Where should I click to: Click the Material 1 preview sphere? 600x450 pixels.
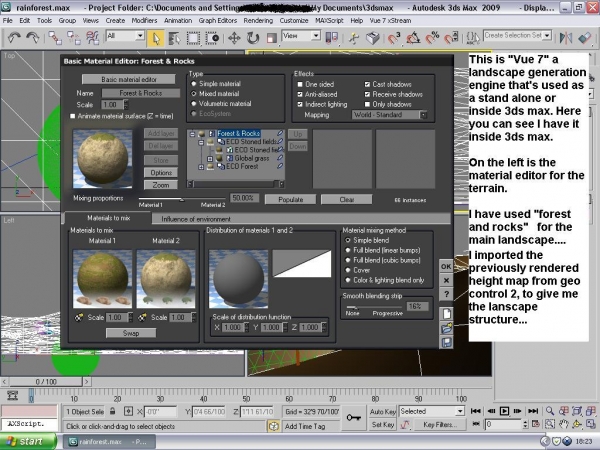[x=103, y=279]
